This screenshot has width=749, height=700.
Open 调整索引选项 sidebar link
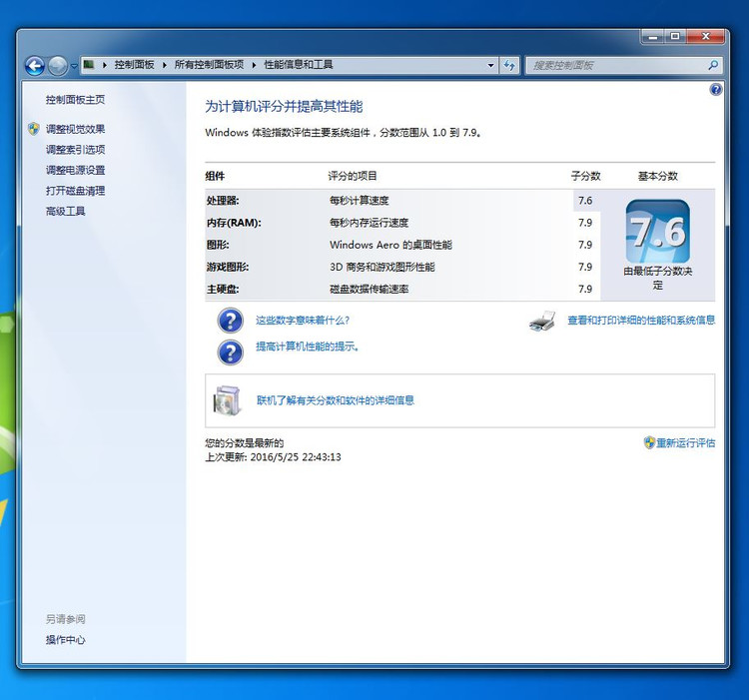(75, 150)
